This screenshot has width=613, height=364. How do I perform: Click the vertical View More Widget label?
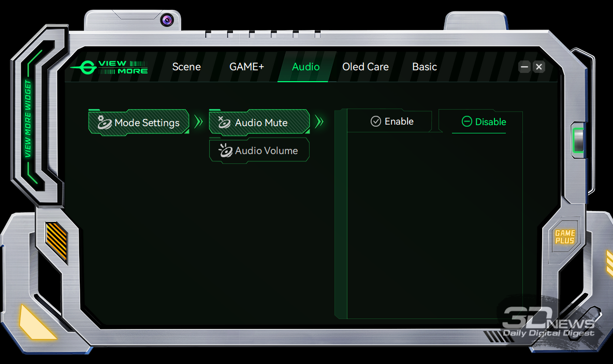click(x=28, y=119)
